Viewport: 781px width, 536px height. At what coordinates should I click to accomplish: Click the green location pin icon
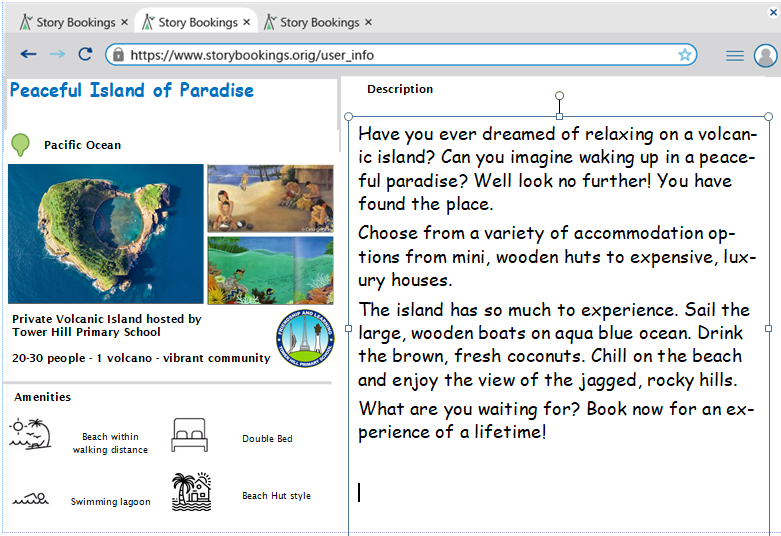click(x=20, y=144)
